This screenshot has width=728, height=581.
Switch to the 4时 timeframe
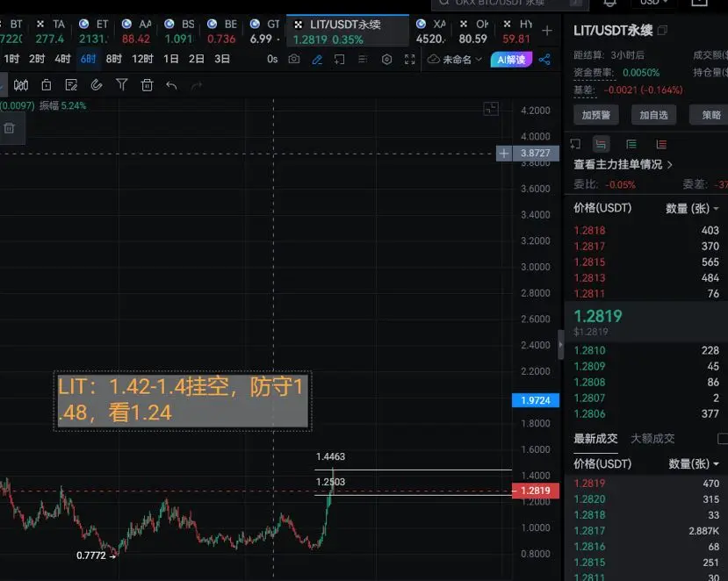tap(62, 59)
